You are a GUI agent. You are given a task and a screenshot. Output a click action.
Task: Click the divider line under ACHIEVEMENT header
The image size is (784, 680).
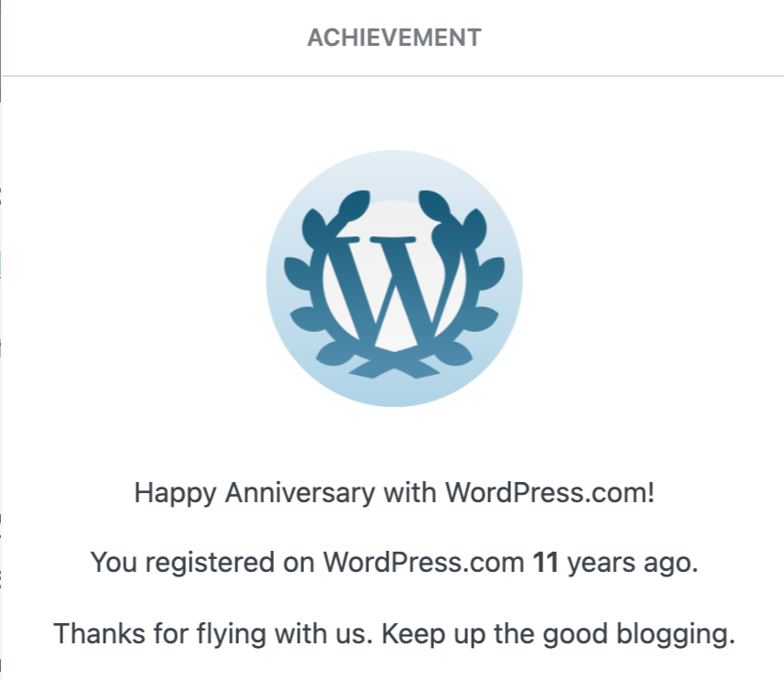[x=394, y=76]
